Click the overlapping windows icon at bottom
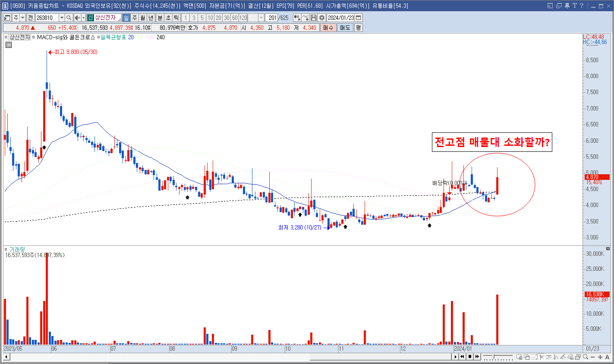 tap(527, 357)
